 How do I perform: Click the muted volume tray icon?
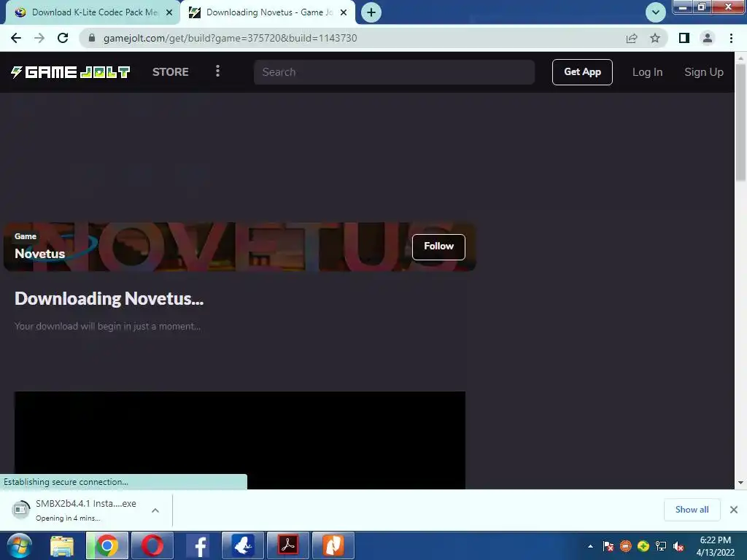[678, 546]
